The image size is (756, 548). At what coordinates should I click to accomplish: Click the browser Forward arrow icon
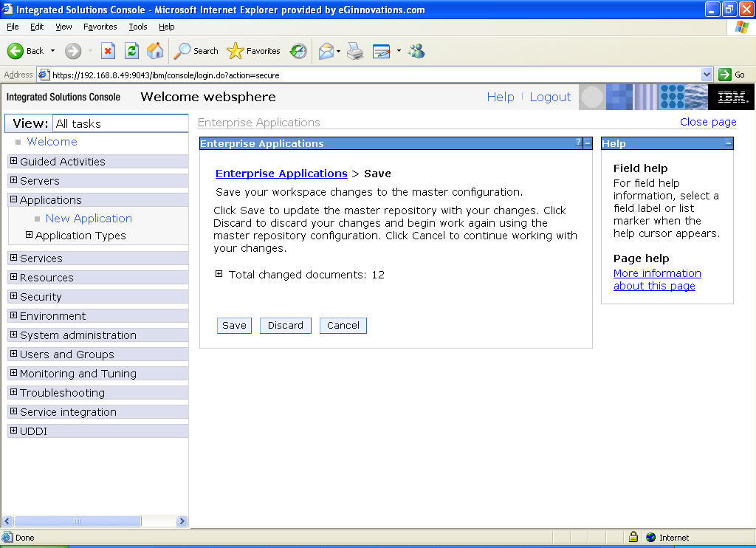(73, 51)
